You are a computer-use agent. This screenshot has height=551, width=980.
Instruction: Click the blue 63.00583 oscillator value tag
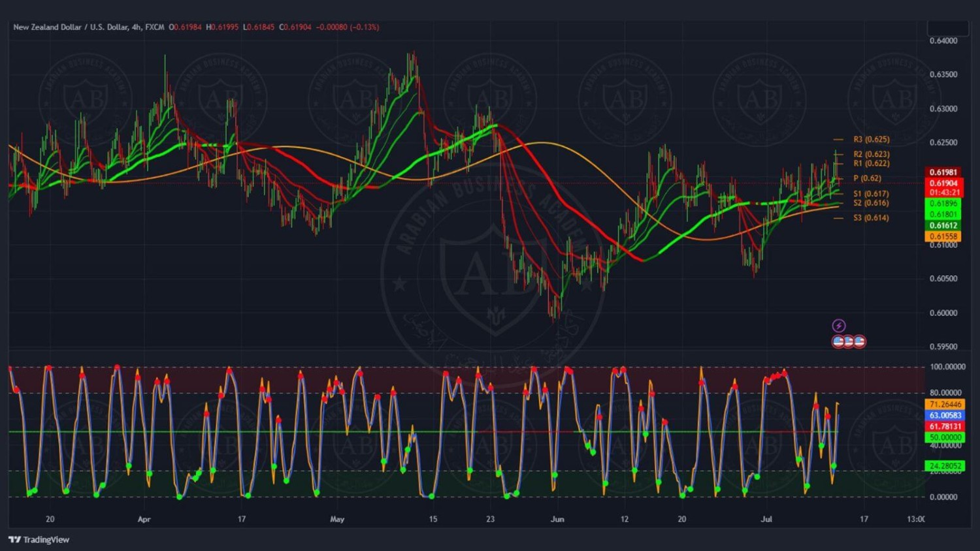tap(945, 416)
